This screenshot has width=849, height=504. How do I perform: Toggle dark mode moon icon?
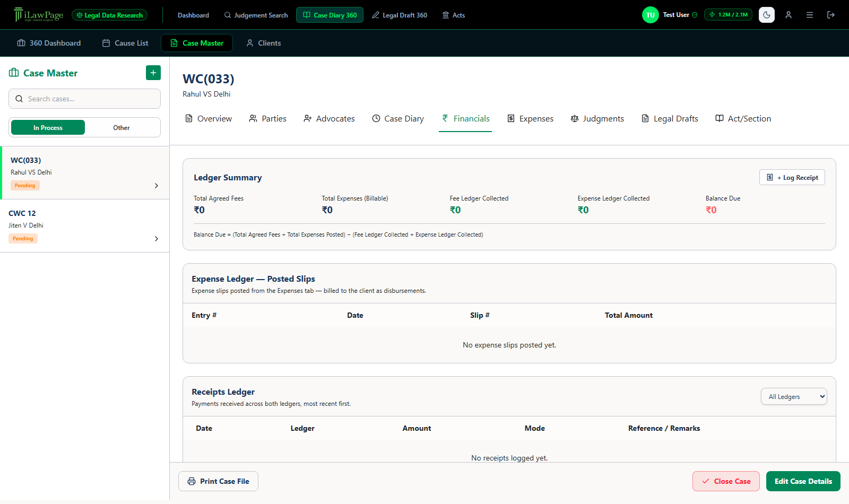[x=767, y=15]
